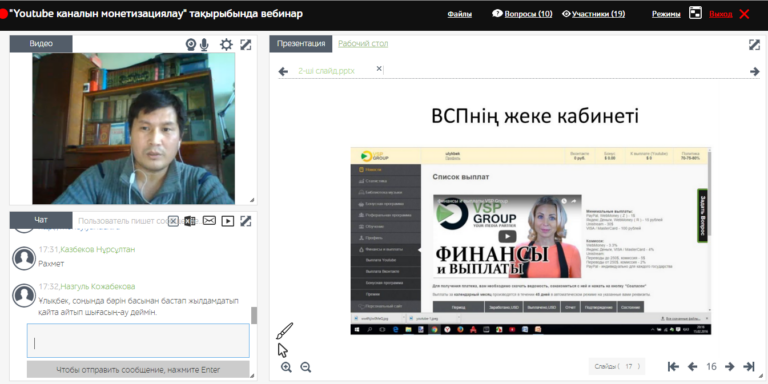Image resolution: width=768 pixels, height=384 pixels.
Task: Expand the Video panel to fullscreen
Action: pos(245,45)
